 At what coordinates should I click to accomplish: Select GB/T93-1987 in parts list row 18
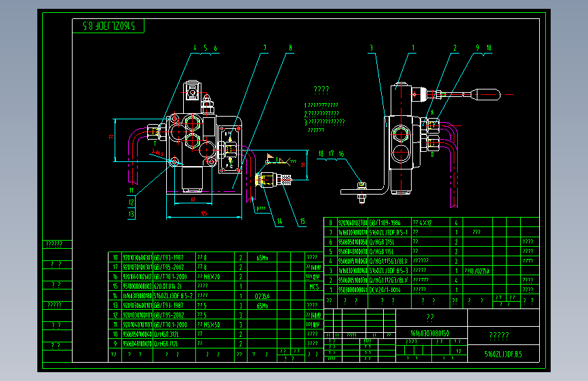(169, 258)
